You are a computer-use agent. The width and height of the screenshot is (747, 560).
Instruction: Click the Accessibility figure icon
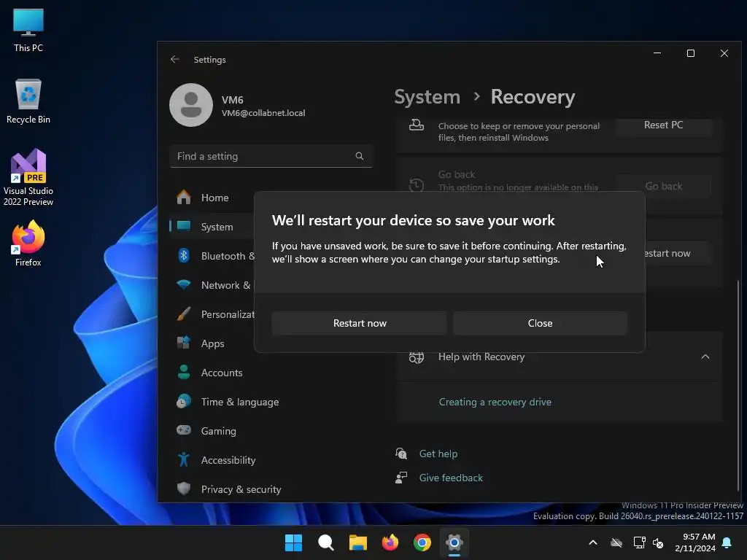point(183,459)
